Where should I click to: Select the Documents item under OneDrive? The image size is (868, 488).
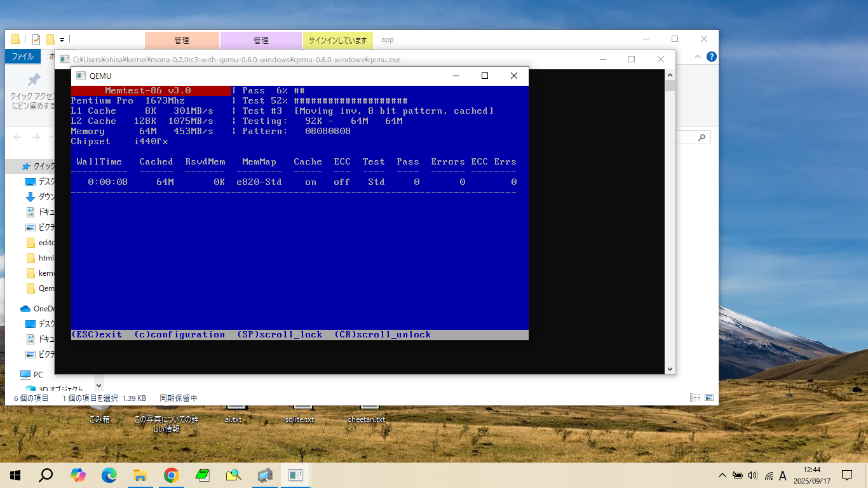(x=40, y=339)
